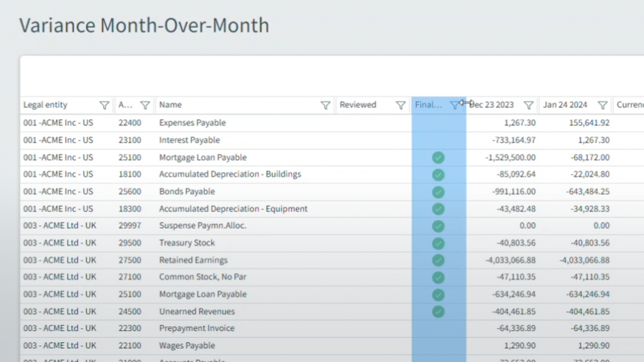Select the Legal entity column header

tap(45, 105)
